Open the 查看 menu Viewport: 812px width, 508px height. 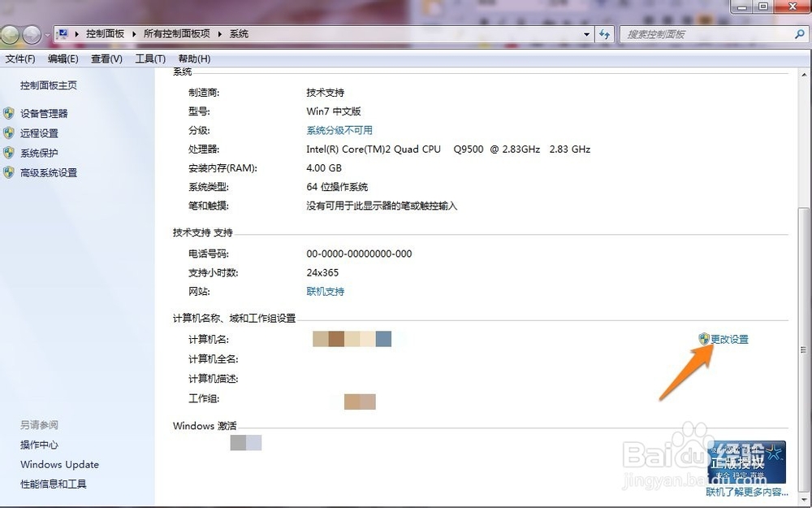pos(108,58)
